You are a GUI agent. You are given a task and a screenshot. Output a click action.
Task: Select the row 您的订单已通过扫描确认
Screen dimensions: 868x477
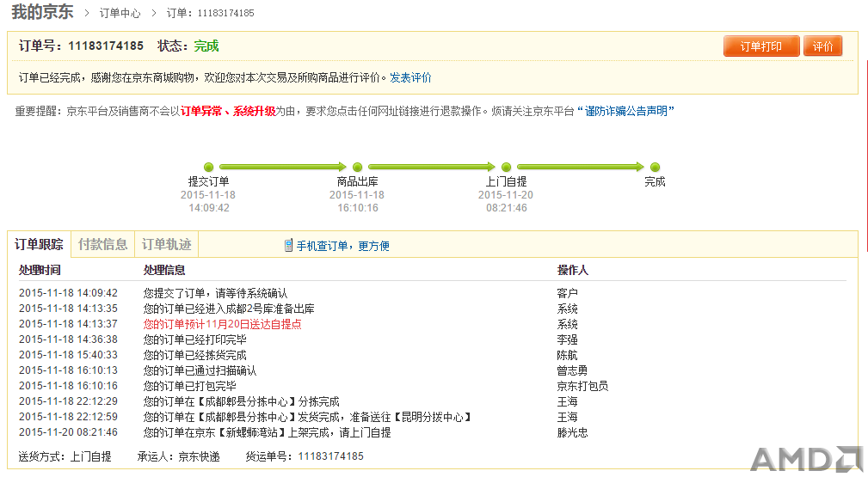tap(432, 370)
